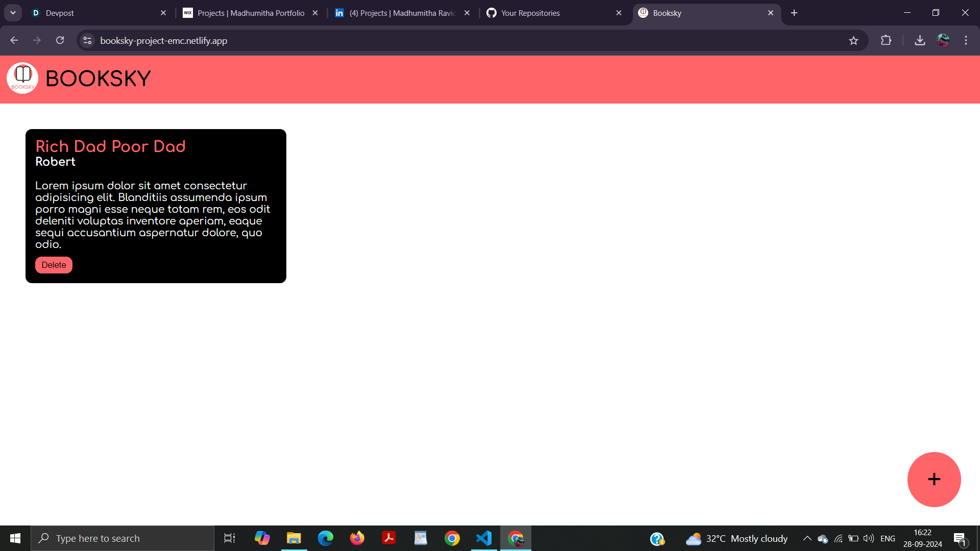Select the Projects | Madhumitha Portfolio tab
Viewport: 980px width, 551px height.
pyautogui.click(x=250, y=13)
